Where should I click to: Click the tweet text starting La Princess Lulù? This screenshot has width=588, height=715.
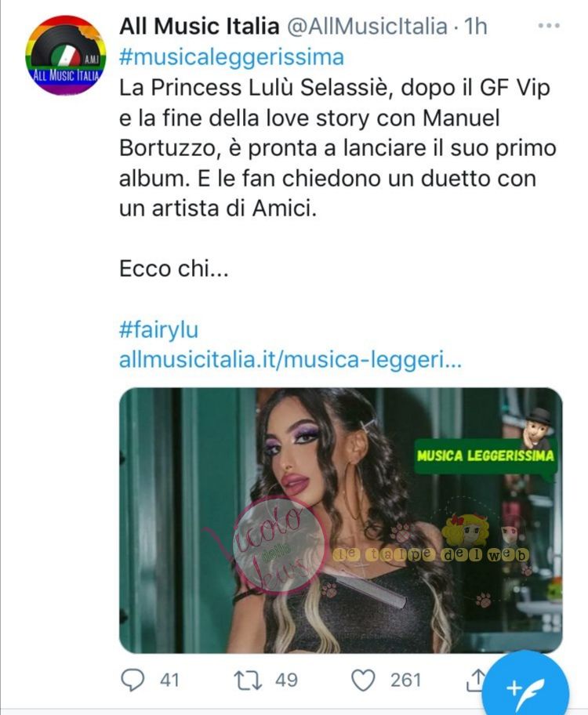point(338,148)
